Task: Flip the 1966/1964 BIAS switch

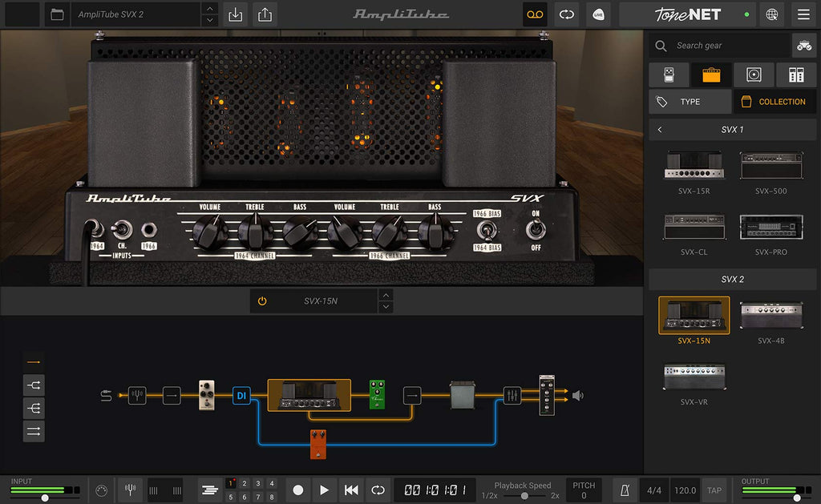Action: [487, 230]
